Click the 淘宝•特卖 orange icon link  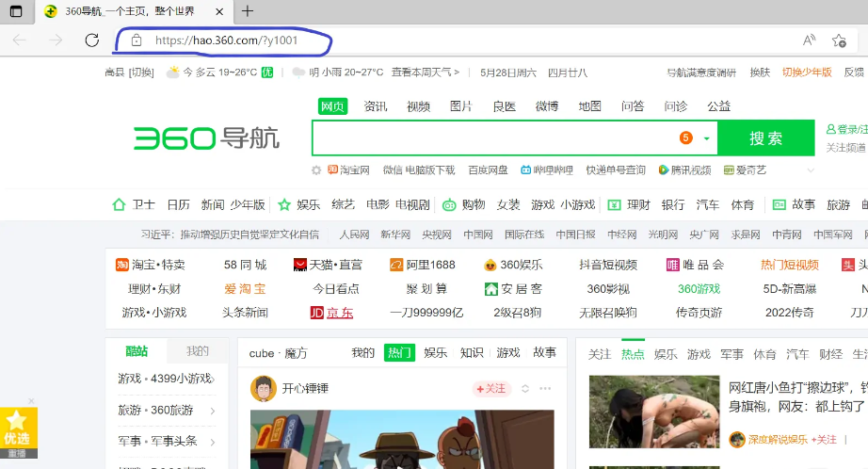coord(122,265)
